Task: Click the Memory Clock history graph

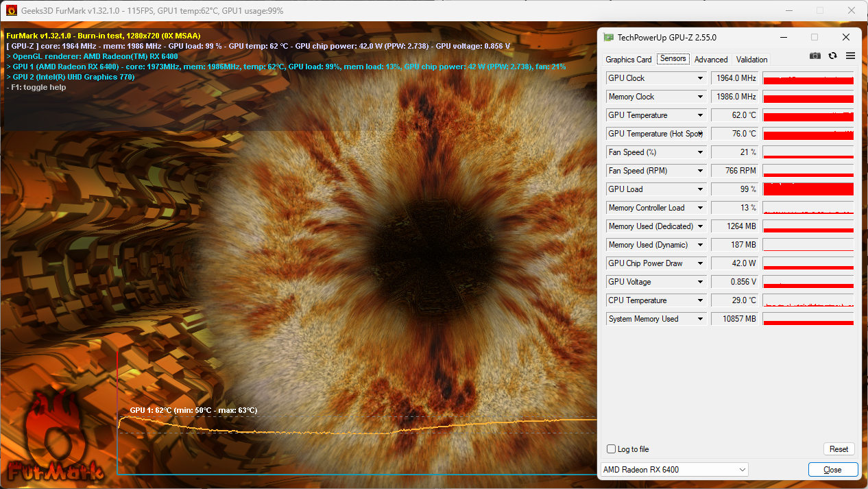Action: 808,97
